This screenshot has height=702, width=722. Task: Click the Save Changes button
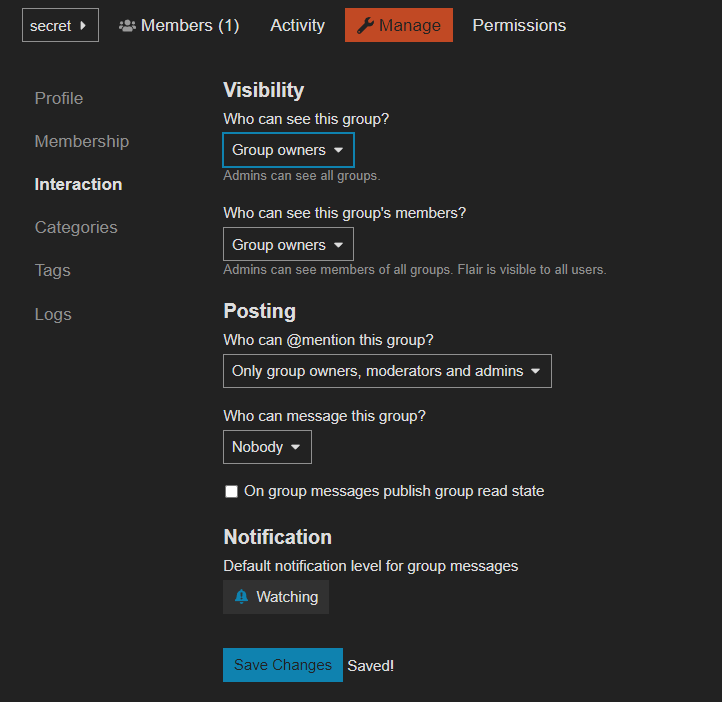point(283,665)
